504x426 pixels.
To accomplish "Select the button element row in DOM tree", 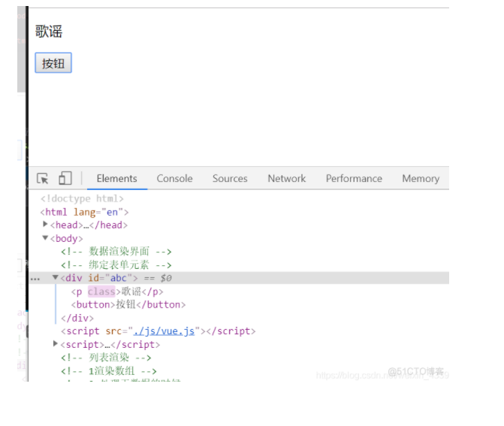I will click(x=128, y=304).
